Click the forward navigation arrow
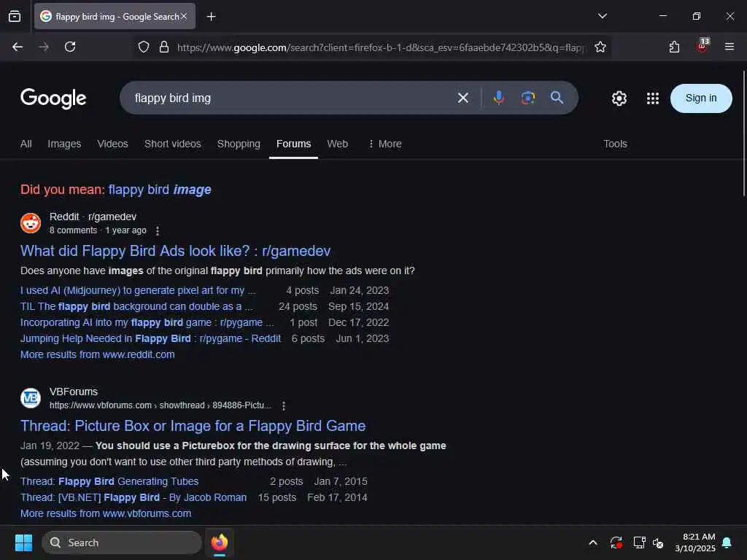The width and height of the screenshot is (747, 560). [x=44, y=47]
